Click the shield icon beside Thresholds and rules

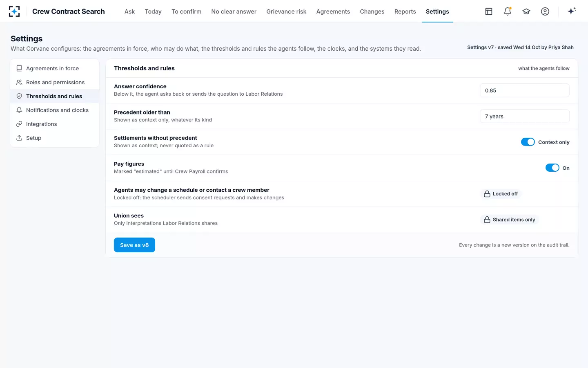(19, 96)
